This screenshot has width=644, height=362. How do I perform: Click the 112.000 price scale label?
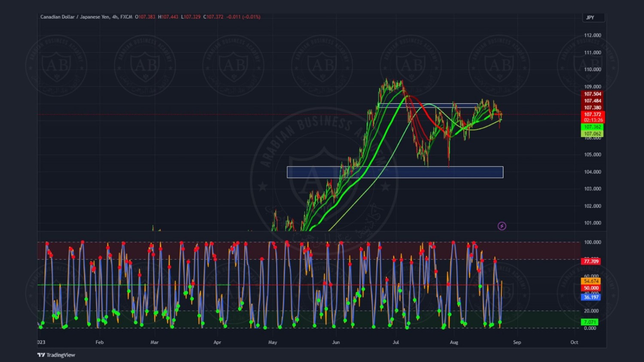tap(592, 35)
